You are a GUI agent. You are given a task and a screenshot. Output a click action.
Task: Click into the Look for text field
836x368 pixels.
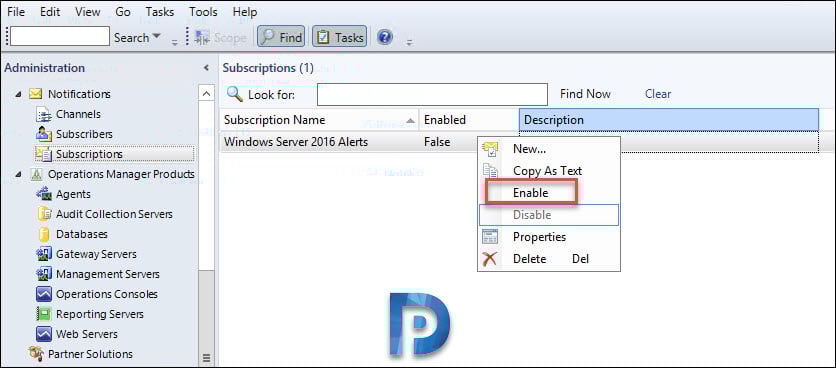432,94
